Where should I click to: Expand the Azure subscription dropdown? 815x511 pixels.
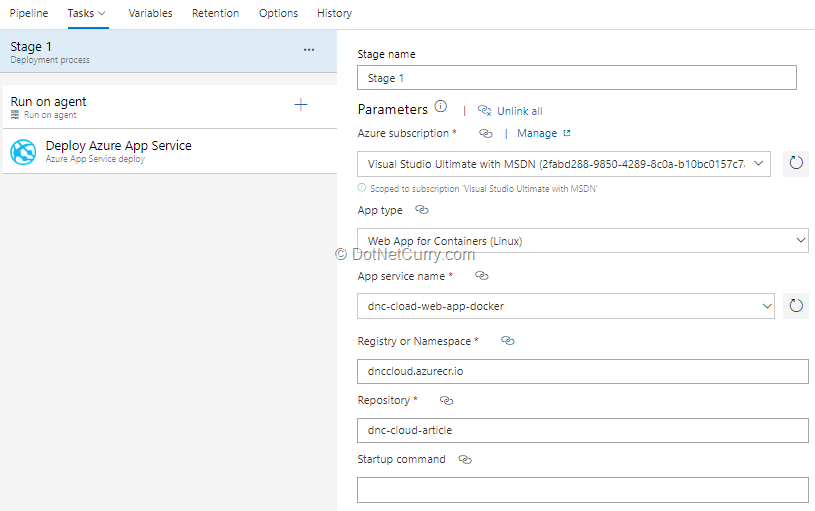click(x=758, y=163)
